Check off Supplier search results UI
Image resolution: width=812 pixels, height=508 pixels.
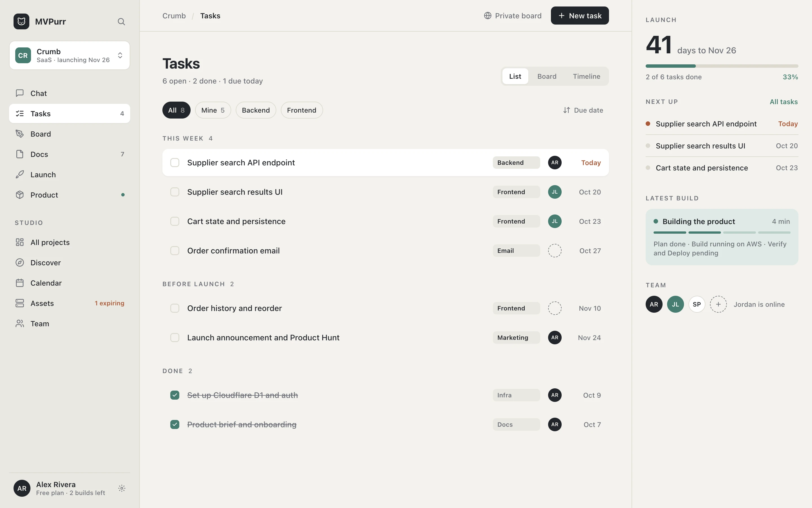click(175, 192)
